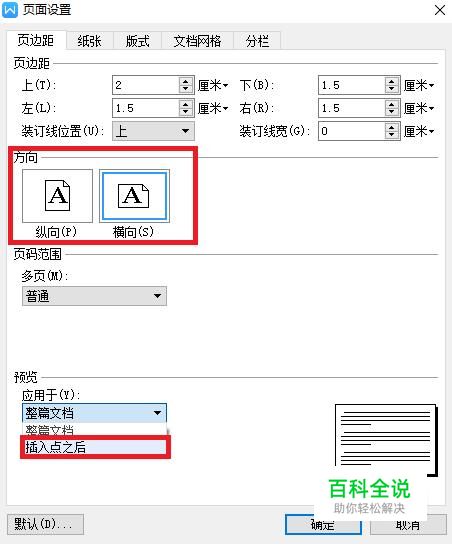The height and width of the screenshot is (546, 452).
Task: Increase the 右(R) right margin value
Action: pos(392,104)
